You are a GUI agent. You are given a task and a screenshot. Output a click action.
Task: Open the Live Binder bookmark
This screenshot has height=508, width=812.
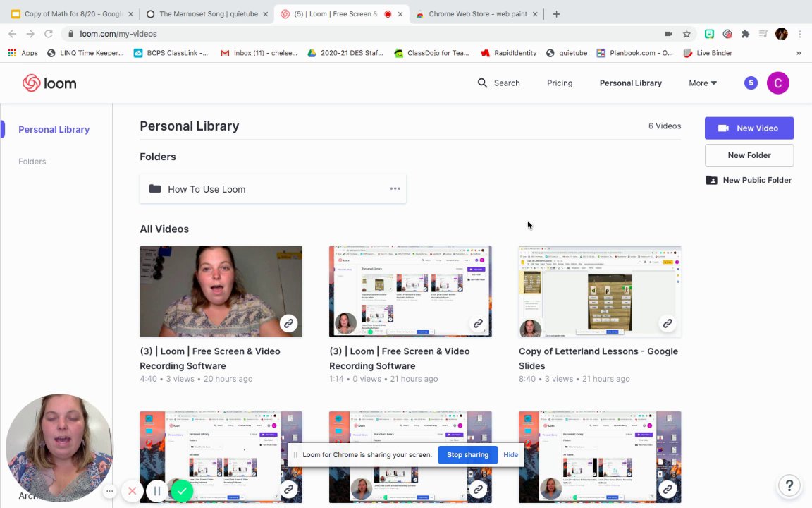708,53
